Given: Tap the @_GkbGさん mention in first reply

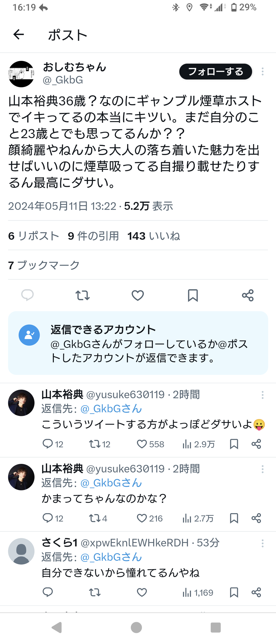Looking at the screenshot, I should [x=111, y=409].
